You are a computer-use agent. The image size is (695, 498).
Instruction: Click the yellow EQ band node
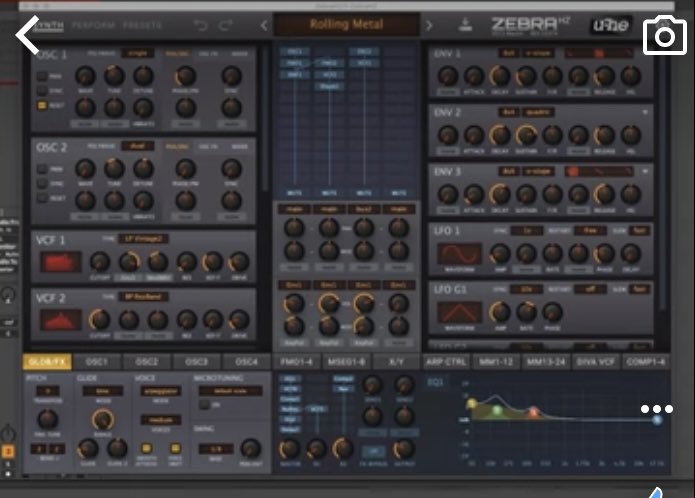tap(472, 403)
